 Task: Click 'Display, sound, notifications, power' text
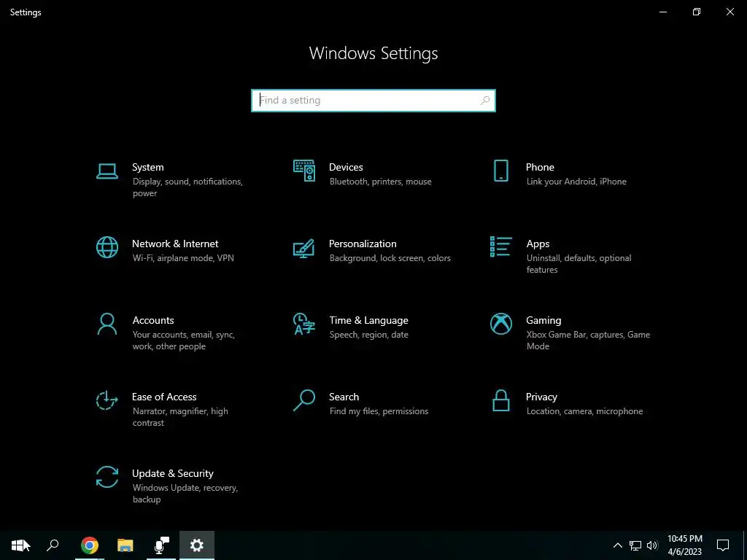[x=187, y=187]
